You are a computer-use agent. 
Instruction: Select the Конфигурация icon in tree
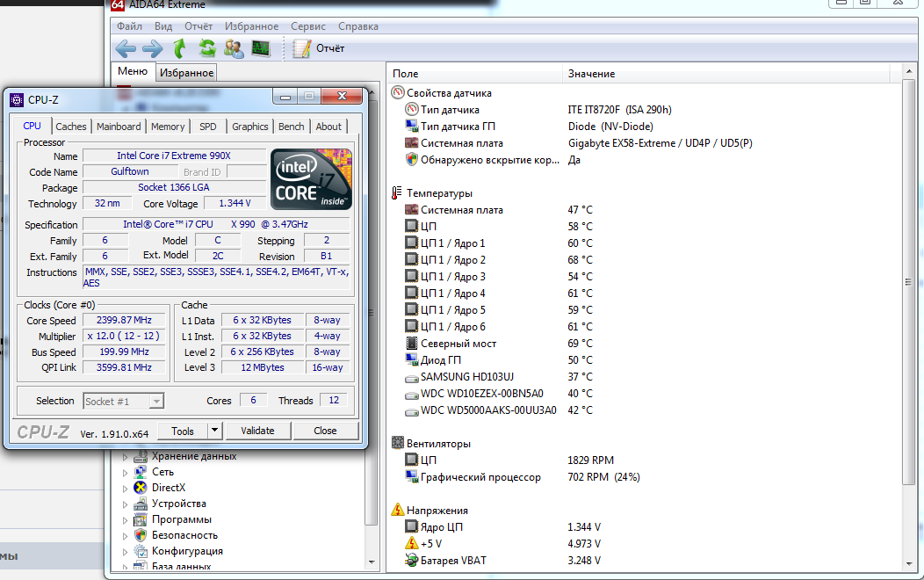pos(141,551)
